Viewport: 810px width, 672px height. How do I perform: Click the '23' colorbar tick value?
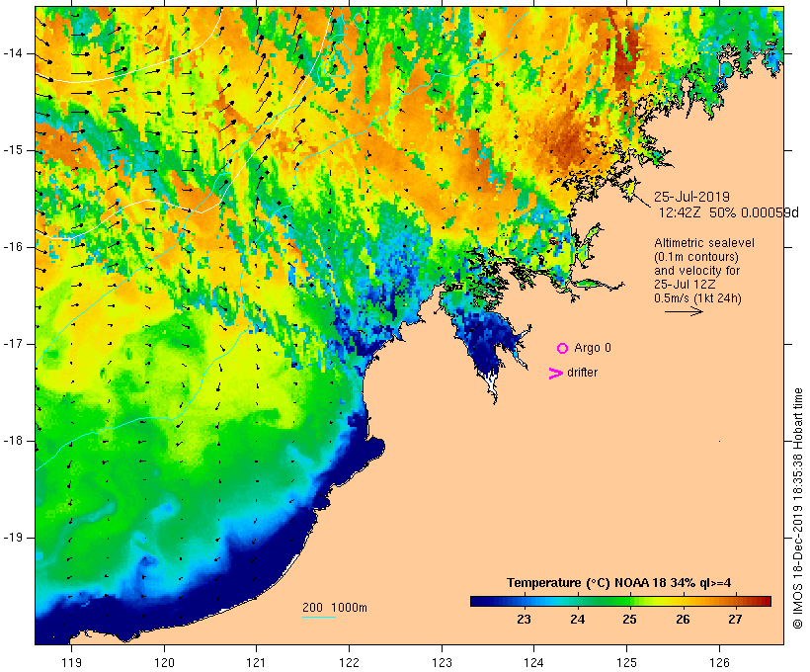524,620
